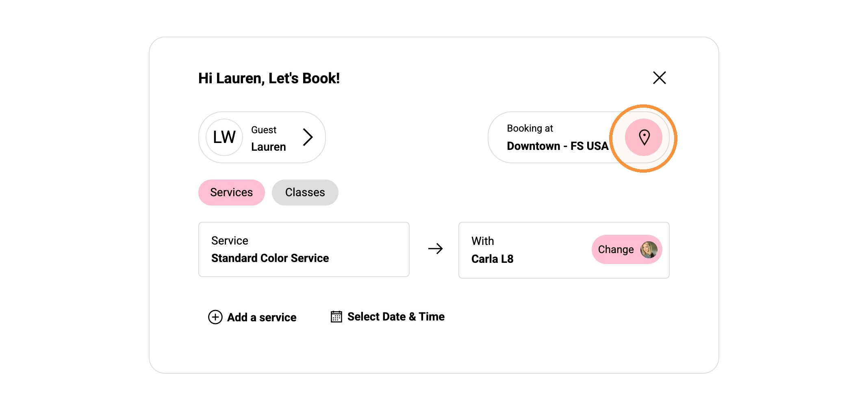Click the LW guest initials avatar
The height and width of the screenshot is (418, 868).
[x=224, y=137]
